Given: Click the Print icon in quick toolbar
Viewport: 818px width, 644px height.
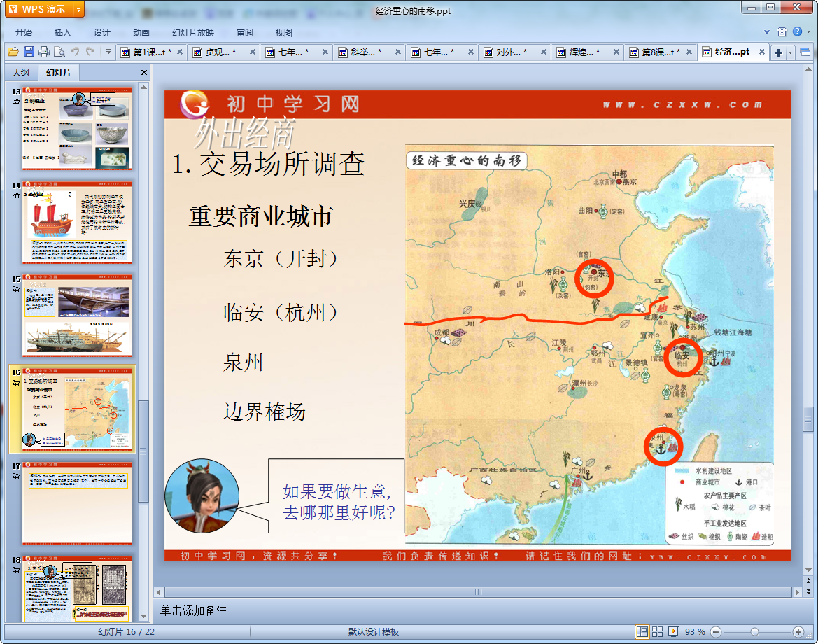Looking at the screenshot, I should tap(44, 52).
